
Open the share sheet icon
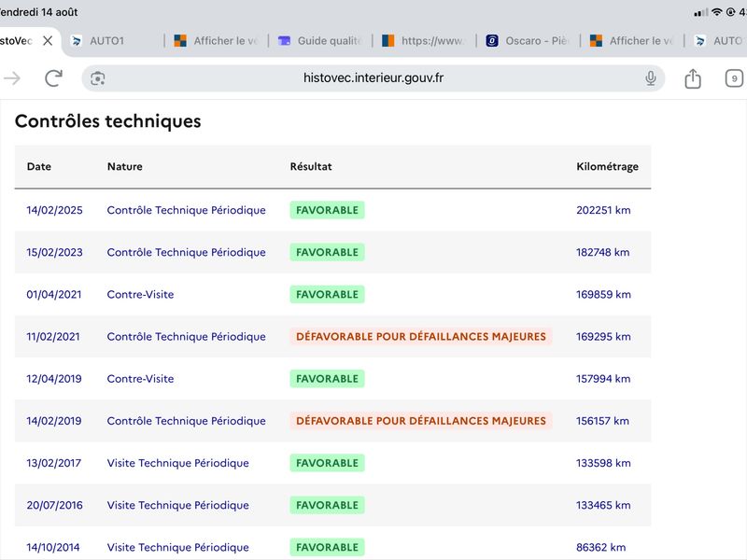(693, 78)
